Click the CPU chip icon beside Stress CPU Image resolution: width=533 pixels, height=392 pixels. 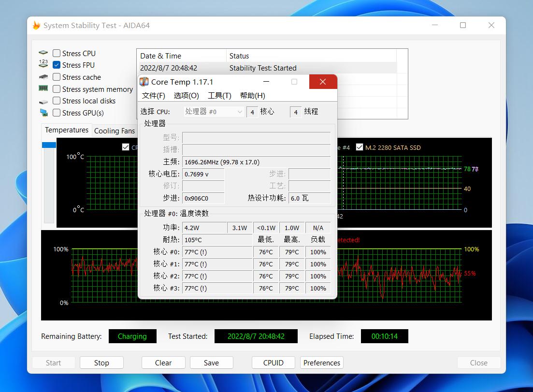coord(43,53)
